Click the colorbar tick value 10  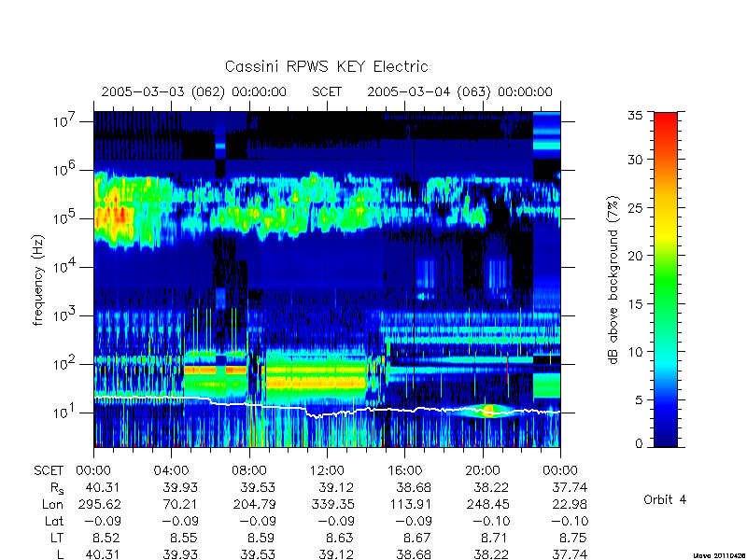pyautogui.click(x=635, y=352)
